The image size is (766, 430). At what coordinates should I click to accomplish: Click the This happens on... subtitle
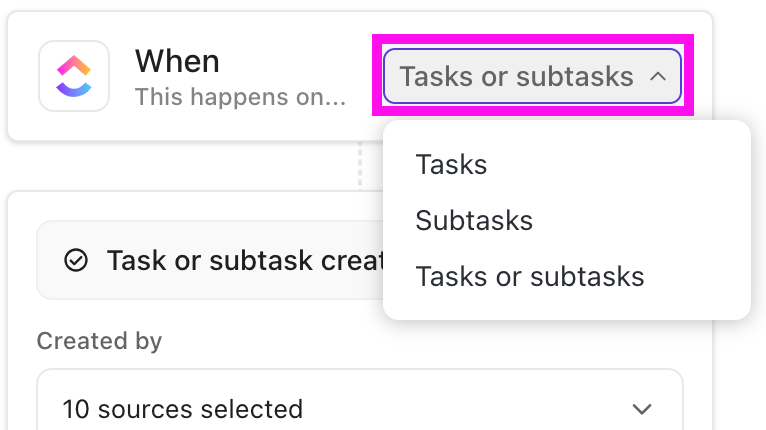pos(240,98)
